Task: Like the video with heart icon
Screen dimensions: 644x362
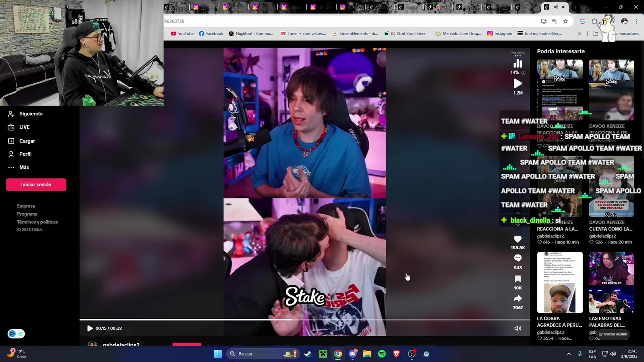Action: click(518, 239)
